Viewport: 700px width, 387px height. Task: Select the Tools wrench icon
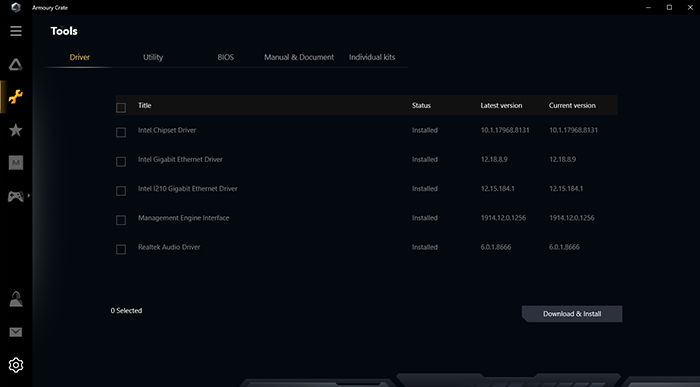click(16, 96)
